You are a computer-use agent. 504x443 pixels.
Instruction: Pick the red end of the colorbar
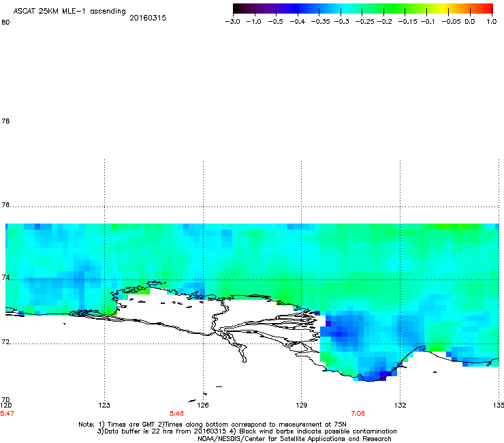488,9
